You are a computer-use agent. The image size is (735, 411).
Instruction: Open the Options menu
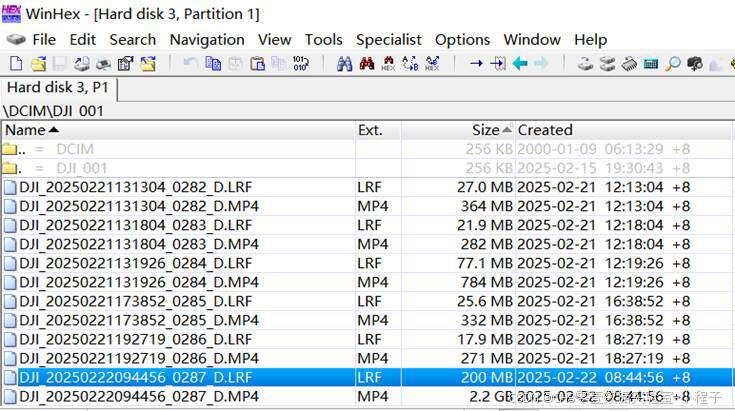462,40
